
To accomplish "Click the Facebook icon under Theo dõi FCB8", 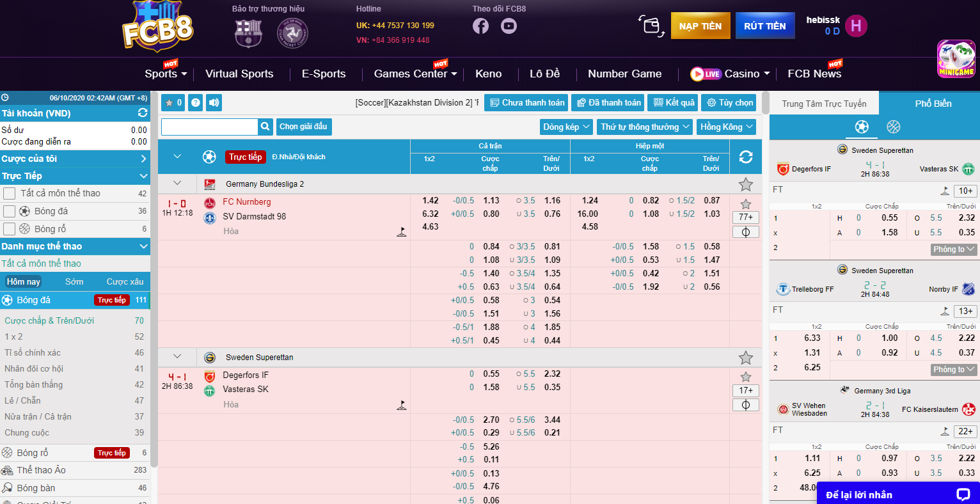I will pyautogui.click(x=480, y=26).
